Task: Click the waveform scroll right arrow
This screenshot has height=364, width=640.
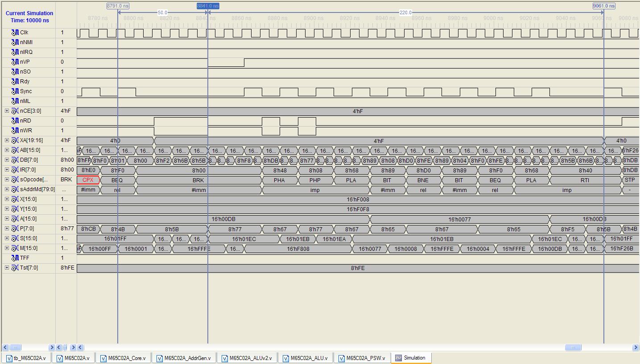Action: 636,348
